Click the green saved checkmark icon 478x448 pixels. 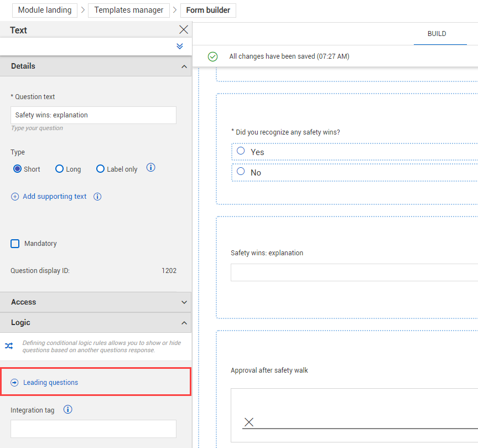coord(212,56)
